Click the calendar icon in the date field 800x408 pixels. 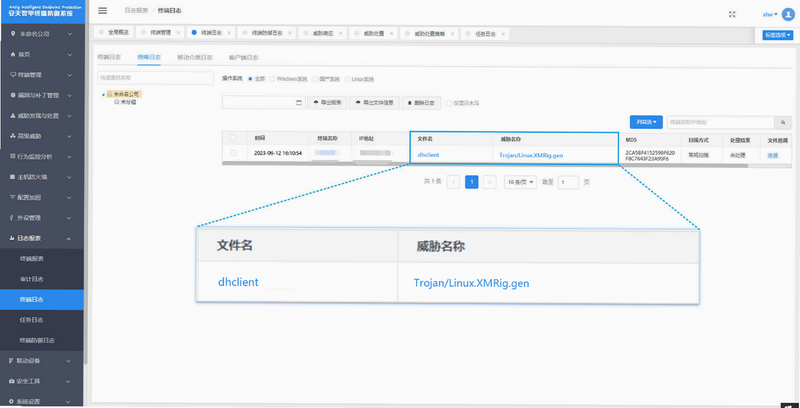point(299,103)
